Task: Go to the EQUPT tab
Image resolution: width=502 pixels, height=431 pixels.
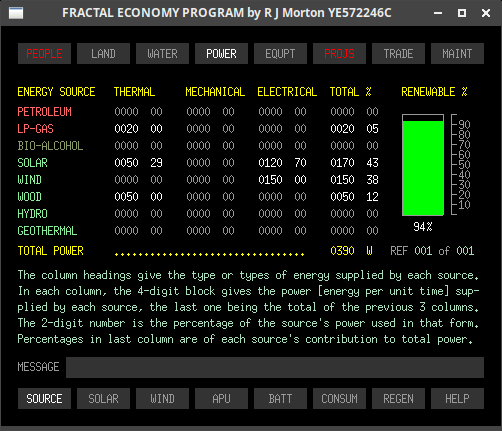Action: coord(280,53)
